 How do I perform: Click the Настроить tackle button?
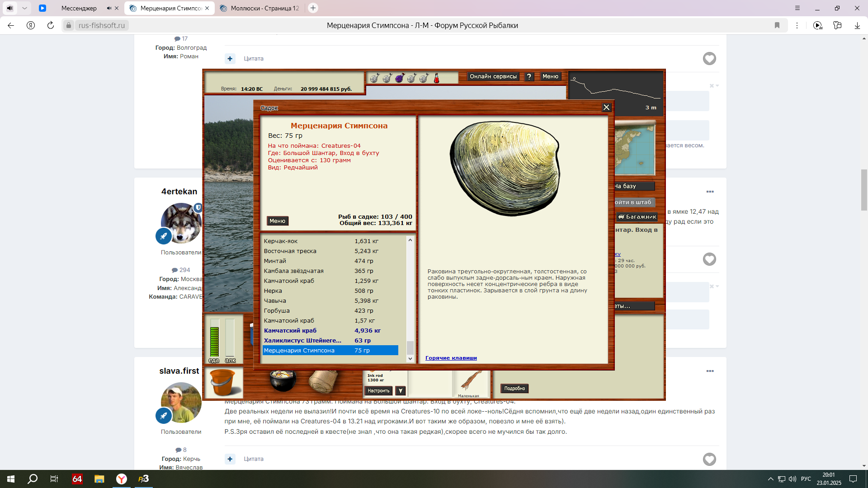(378, 391)
